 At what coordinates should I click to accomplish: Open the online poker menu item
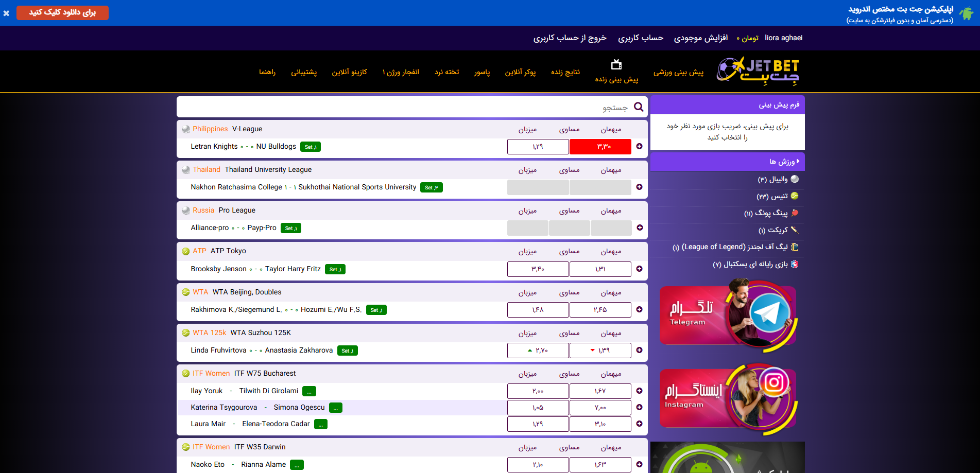(x=520, y=72)
